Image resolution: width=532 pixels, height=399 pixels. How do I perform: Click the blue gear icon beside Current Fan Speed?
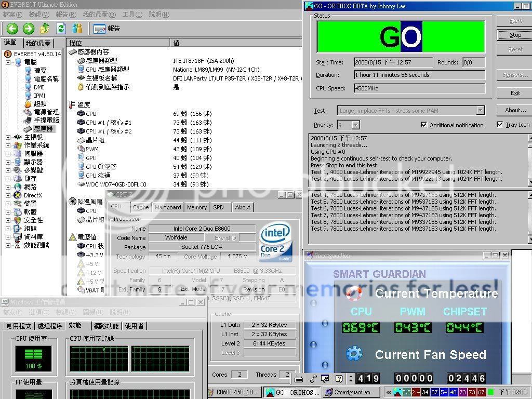(x=354, y=354)
